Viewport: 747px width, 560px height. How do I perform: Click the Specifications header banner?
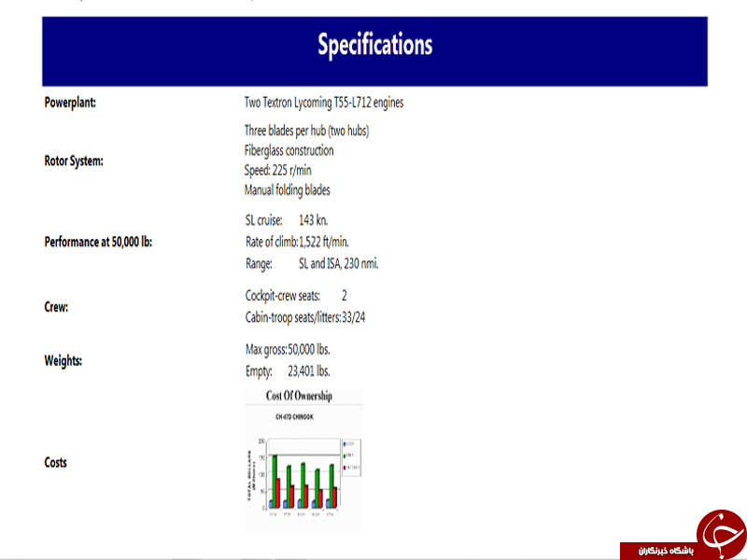[x=374, y=47]
